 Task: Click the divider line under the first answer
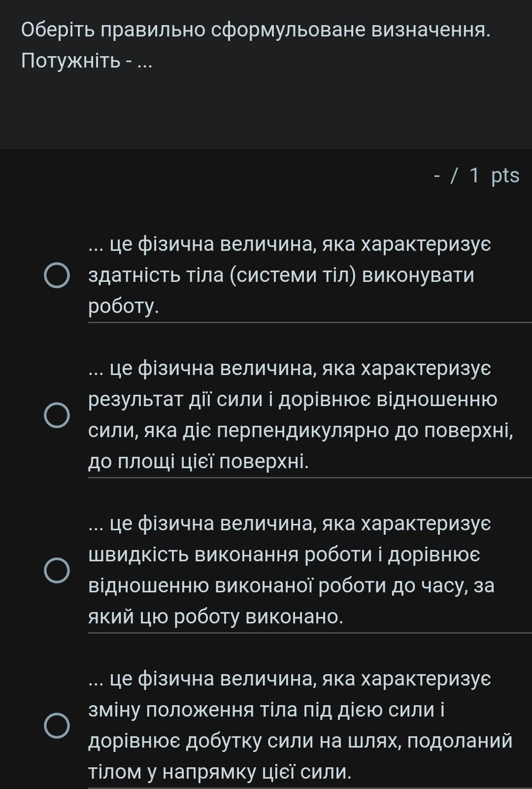tap(310, 323)
